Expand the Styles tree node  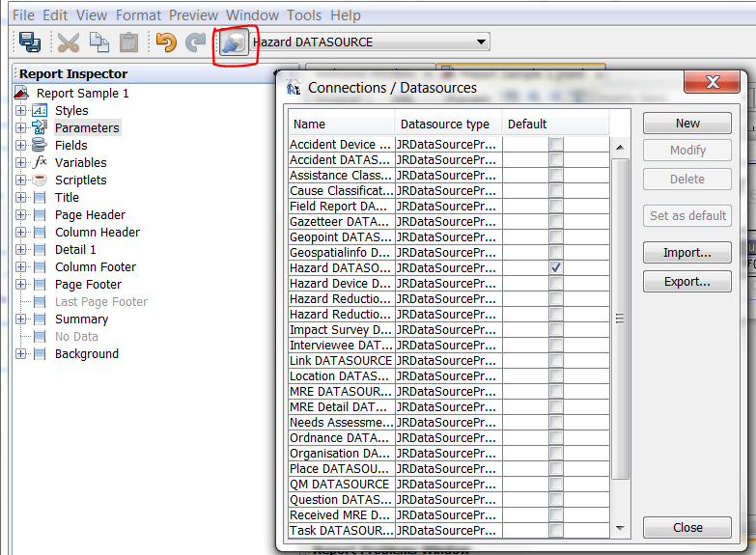[21, 111]
